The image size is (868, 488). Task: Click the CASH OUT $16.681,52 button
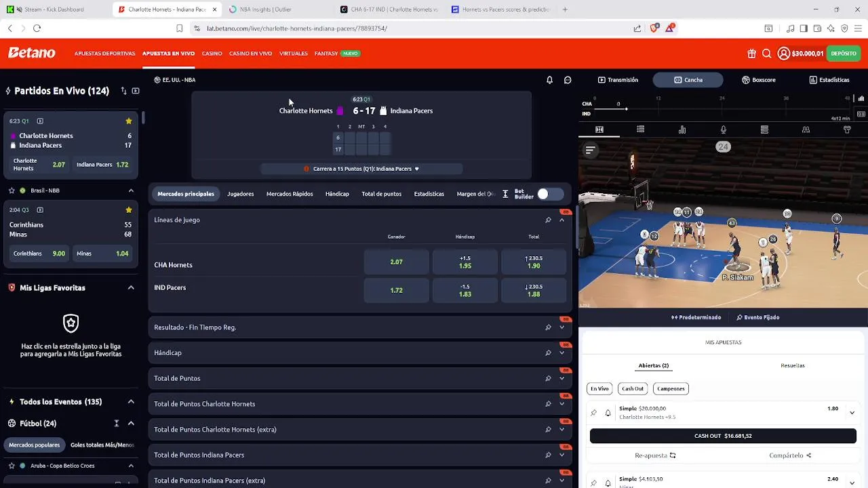(723, 436)
